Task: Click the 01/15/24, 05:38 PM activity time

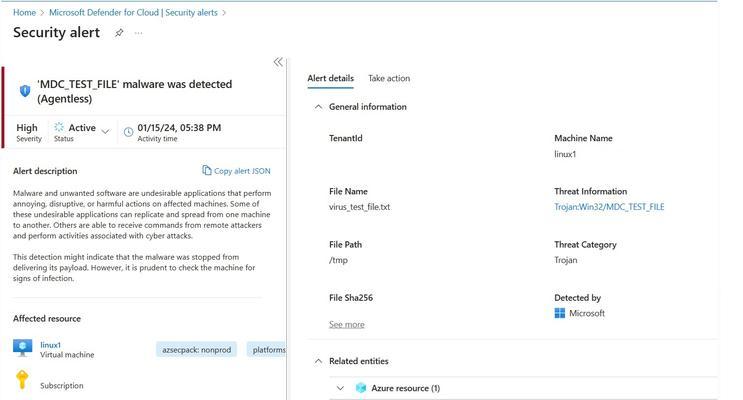Action: pyautogui.click(x=179, y=128)
